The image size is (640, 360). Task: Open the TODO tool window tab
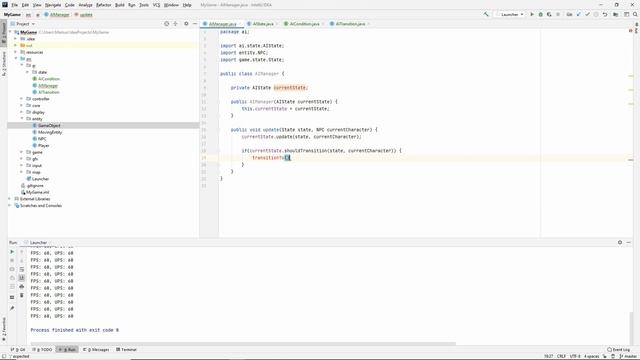pyautogui.click(x=42, y=349)
